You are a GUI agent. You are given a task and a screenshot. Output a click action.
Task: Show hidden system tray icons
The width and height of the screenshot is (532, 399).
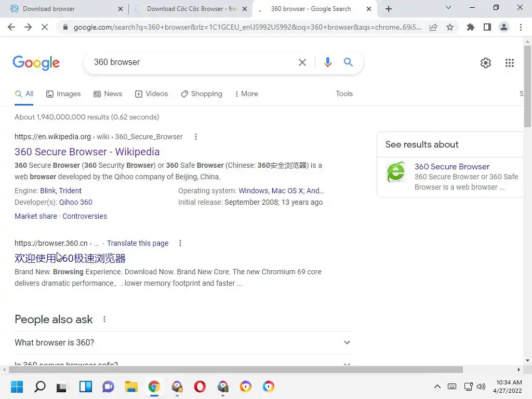pyautogui.click(x=437, y=387)
